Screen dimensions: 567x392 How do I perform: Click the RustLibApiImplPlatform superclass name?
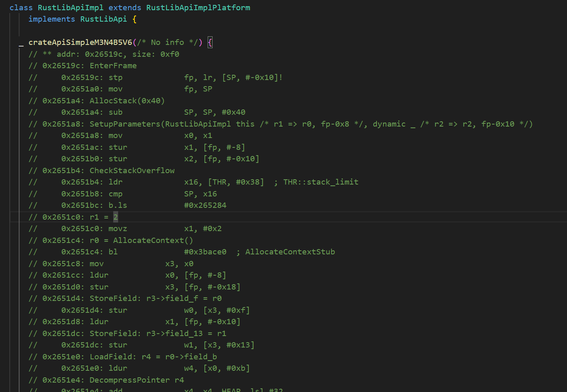tap(198, 8)
